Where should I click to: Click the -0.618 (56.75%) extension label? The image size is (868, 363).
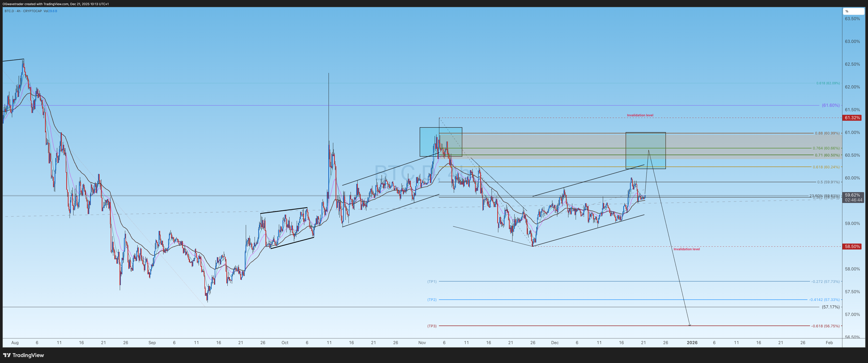point(825,326)
